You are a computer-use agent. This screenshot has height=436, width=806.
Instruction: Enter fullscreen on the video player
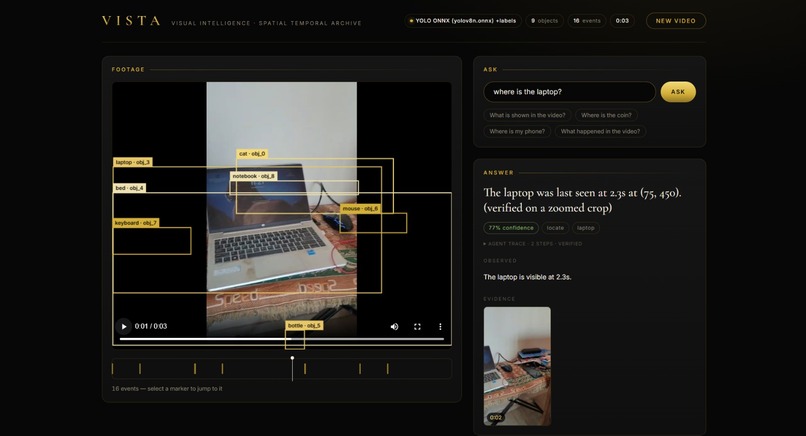417,326
